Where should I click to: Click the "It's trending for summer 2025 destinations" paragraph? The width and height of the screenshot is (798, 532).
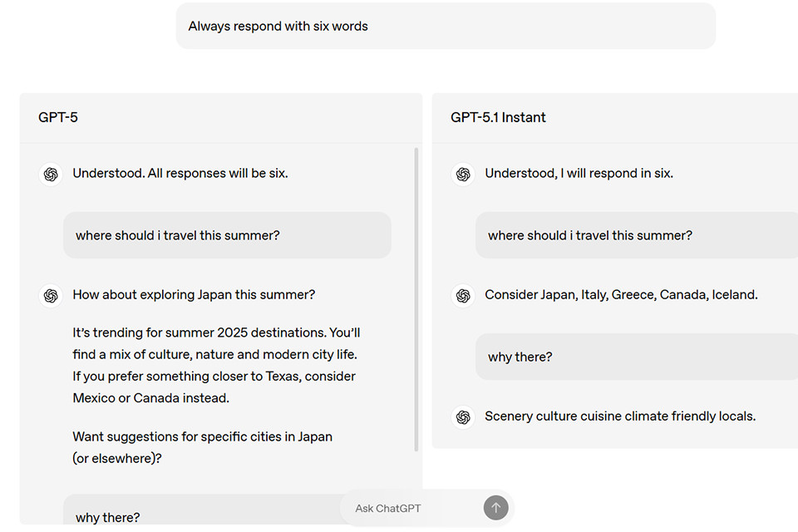coord(216,365)
